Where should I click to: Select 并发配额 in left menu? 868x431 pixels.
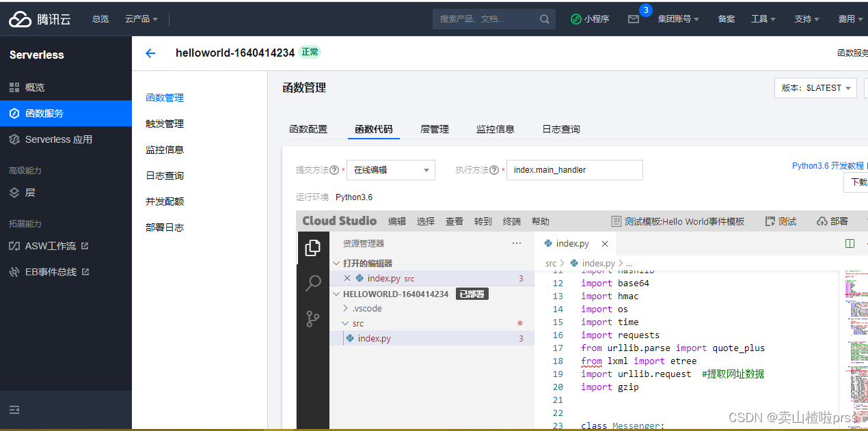[165, 201]
